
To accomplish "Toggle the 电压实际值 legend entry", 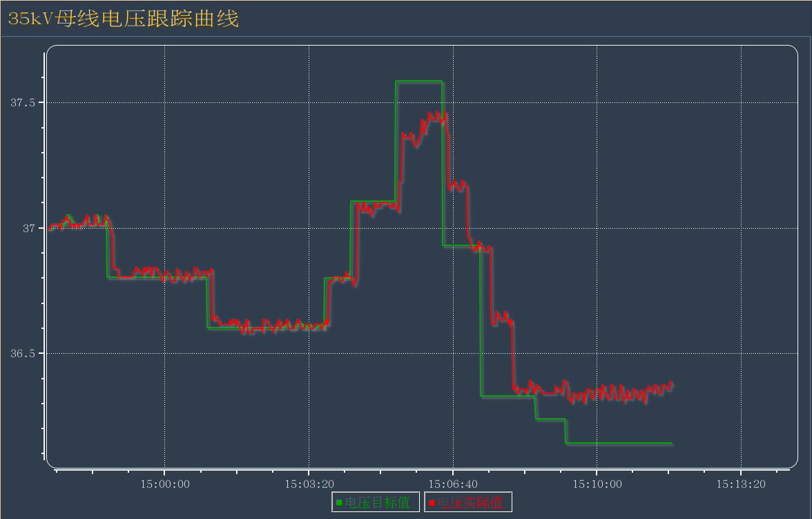I will [x=467, y=502].
